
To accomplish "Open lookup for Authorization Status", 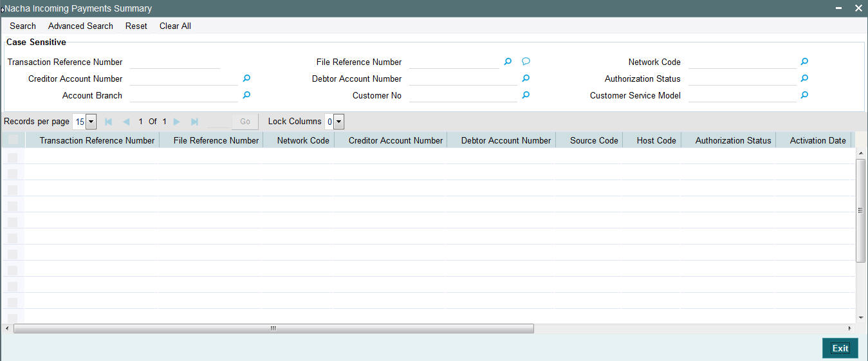I will tap(804, 79).
